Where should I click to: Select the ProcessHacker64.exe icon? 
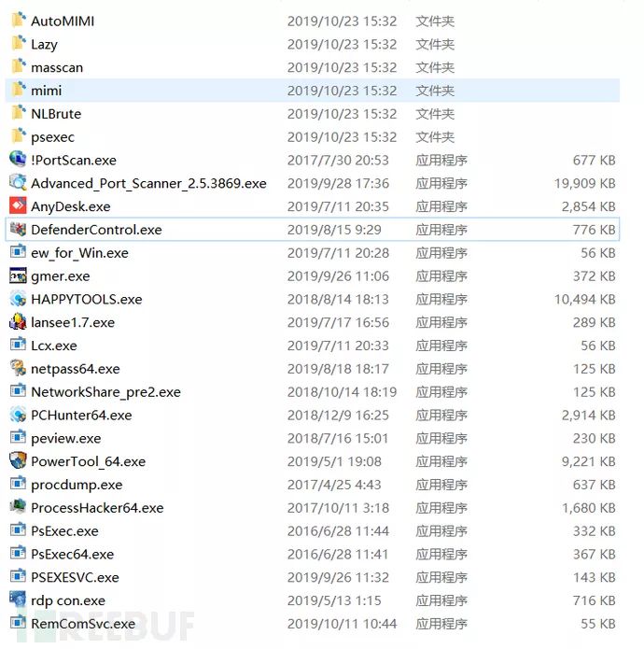[18, 507]
